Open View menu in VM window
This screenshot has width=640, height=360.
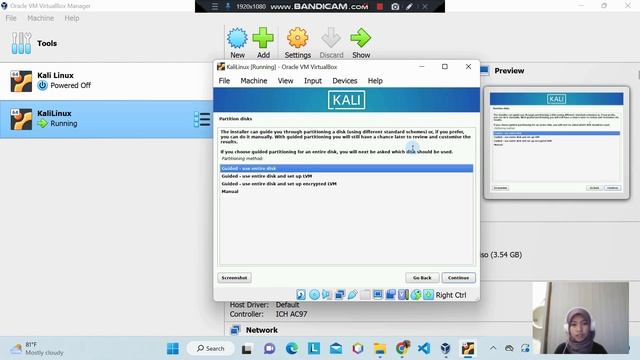[285, 81]
